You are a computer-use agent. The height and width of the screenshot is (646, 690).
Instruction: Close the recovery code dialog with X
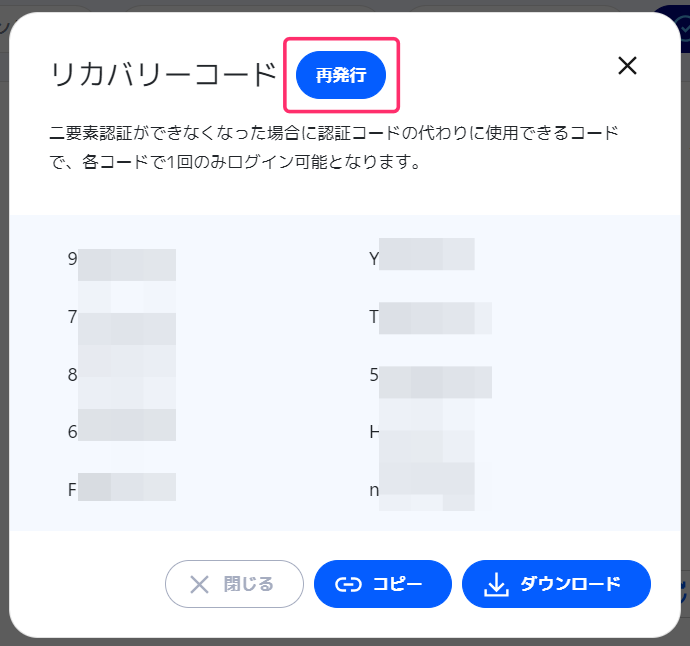627,66
